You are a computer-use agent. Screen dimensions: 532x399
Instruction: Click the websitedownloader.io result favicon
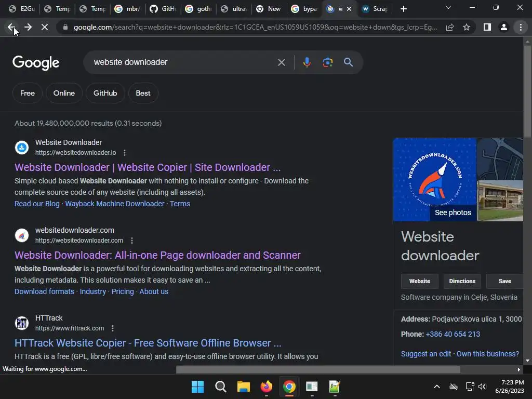[22, 148]
